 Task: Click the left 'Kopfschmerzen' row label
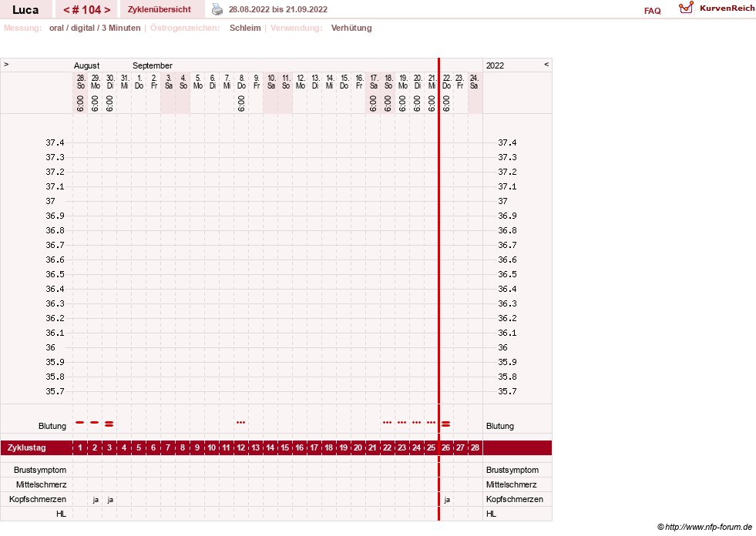click(x=38, y=499)
